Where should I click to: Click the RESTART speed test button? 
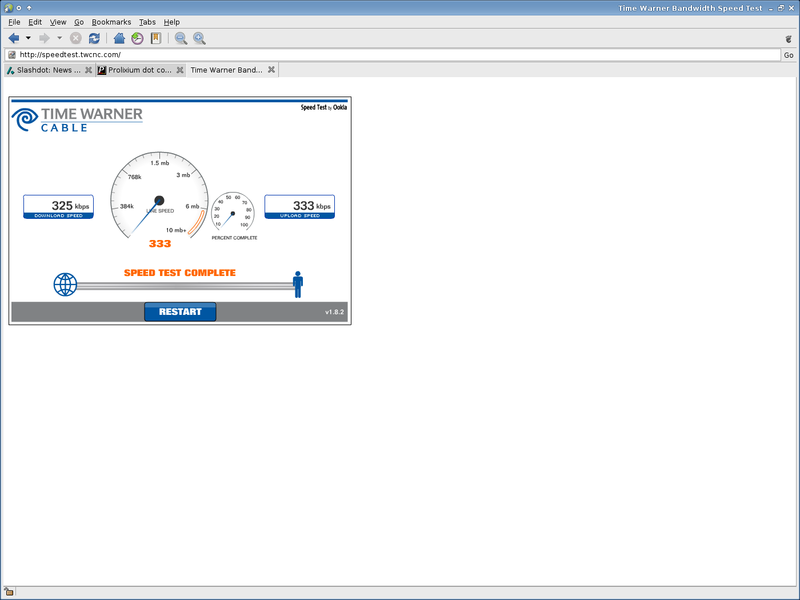180,312
